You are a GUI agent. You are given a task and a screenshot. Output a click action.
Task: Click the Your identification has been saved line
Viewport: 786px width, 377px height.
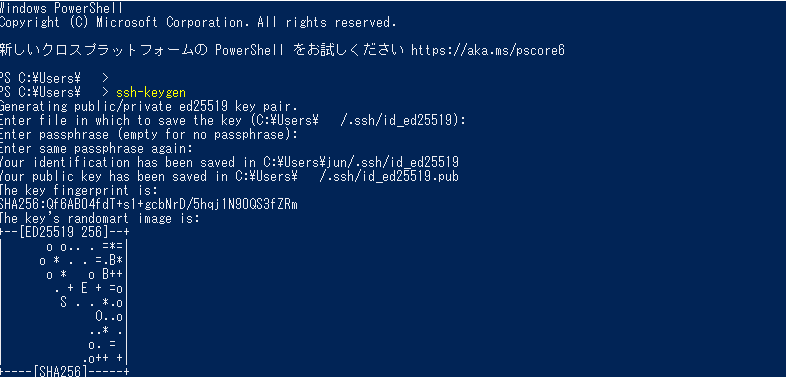(230, 162)
